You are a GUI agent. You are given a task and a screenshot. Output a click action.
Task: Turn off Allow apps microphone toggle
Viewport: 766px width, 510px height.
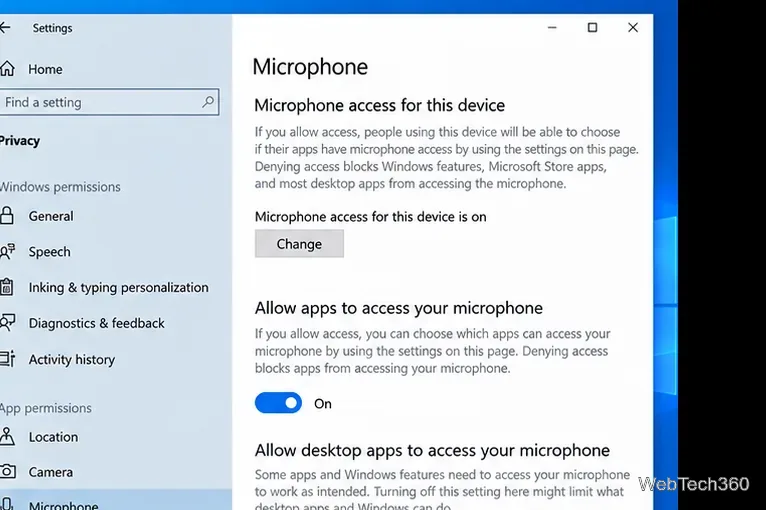point(278,403)
